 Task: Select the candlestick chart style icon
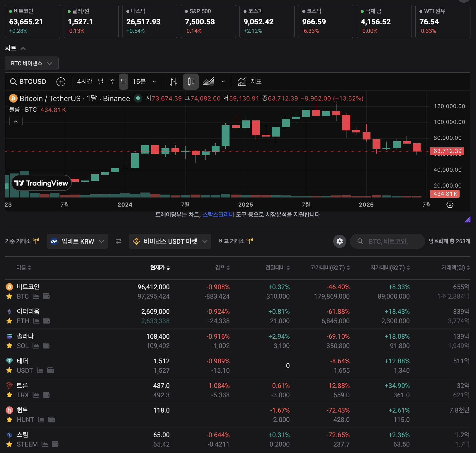point(191,82)
